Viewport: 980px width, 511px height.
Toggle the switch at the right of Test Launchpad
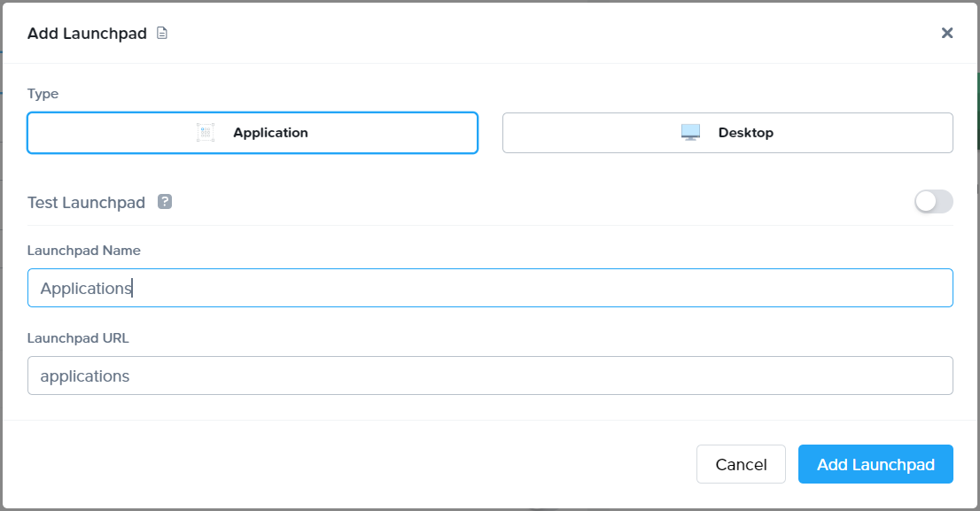click(932, 202)
